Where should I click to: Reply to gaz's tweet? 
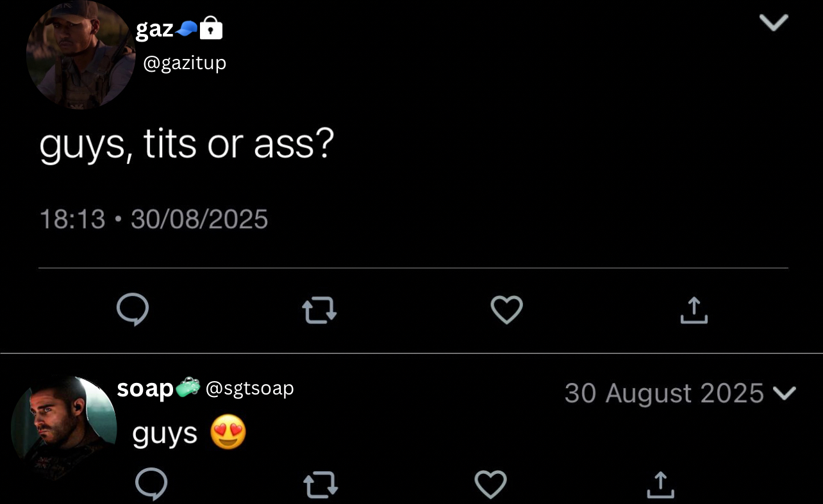(133, 310)
